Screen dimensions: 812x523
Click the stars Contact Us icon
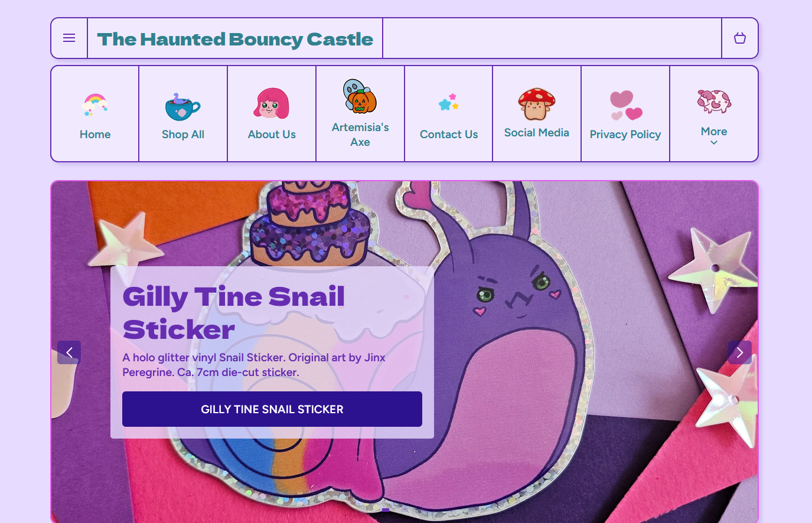coord(449,103)
